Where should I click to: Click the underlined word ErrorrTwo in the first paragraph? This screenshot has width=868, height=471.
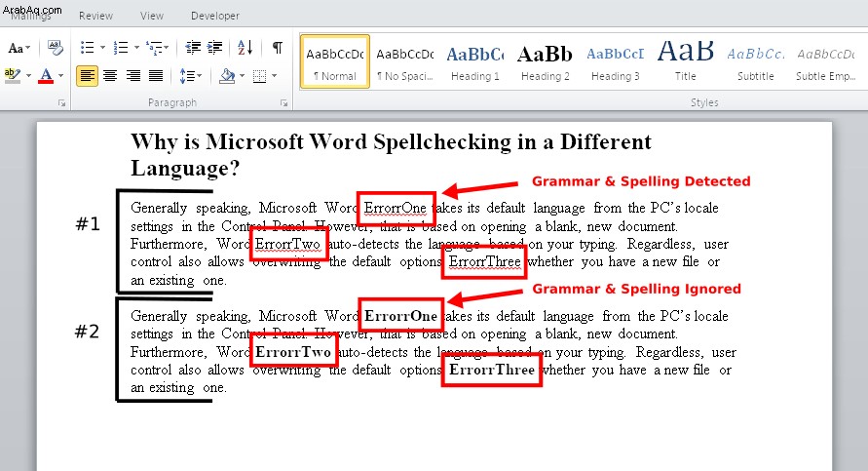[287, 245]
